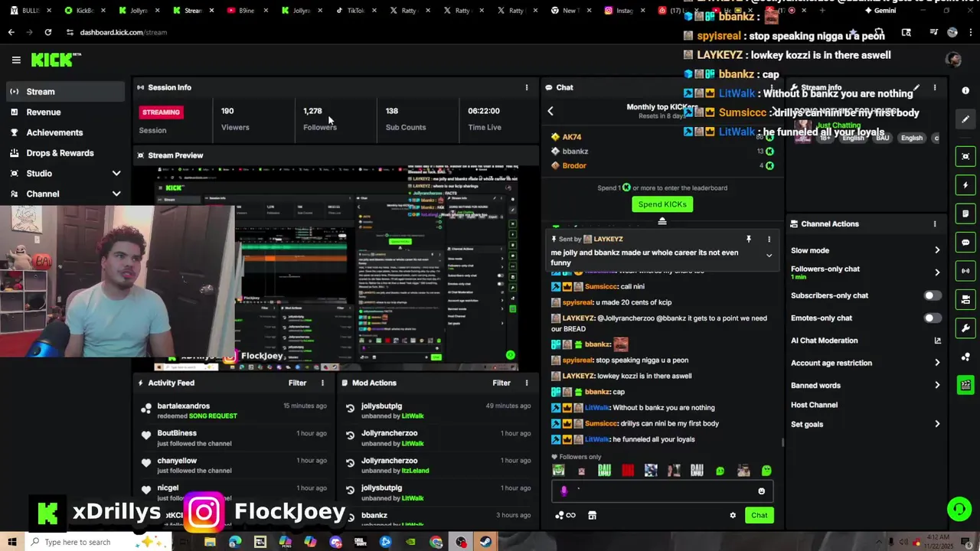Open Stream info three-dot menu

pos(934,87)
